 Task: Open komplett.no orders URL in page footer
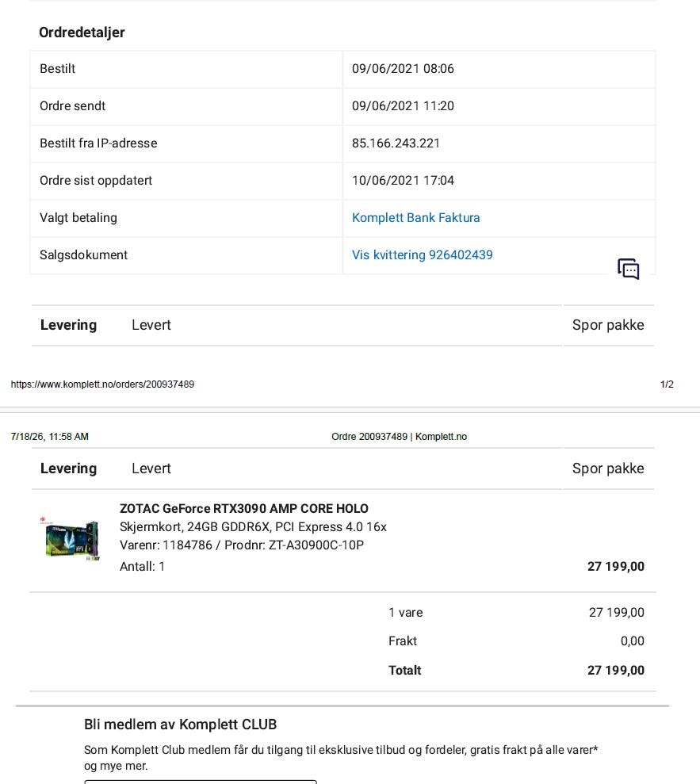(102, 384)
